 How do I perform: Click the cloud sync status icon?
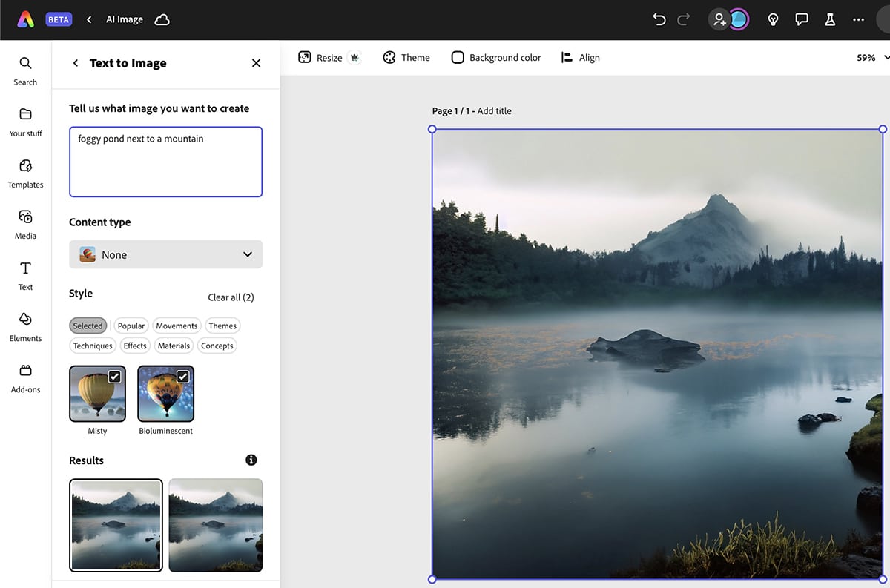(x=162, y=19)
